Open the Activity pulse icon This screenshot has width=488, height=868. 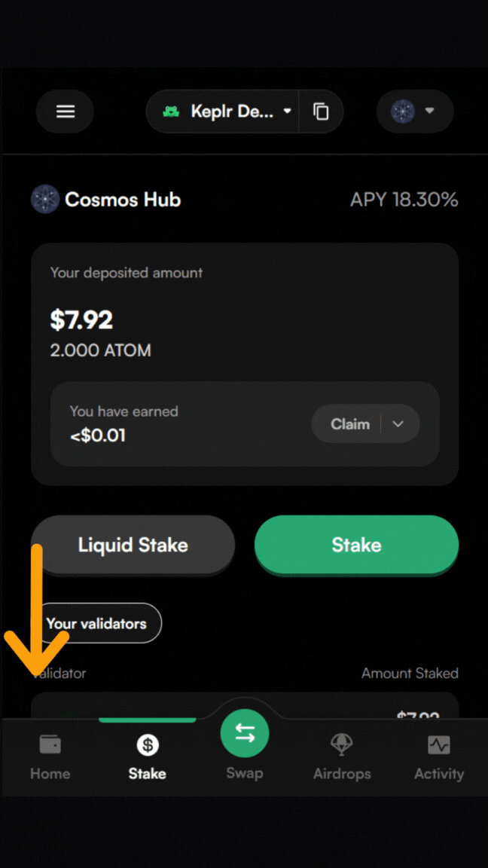pos(438,745)
